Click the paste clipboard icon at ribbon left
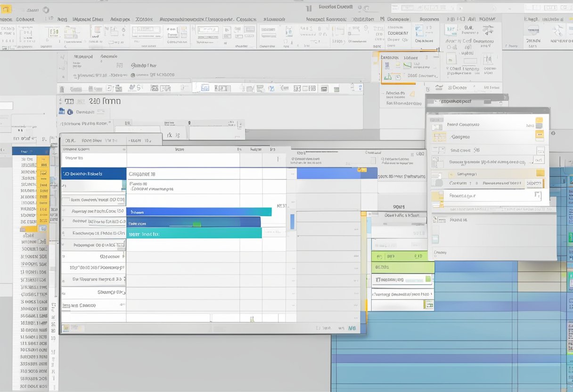The width and height of the screenshot is (573, 392). [x=5, y=33]
